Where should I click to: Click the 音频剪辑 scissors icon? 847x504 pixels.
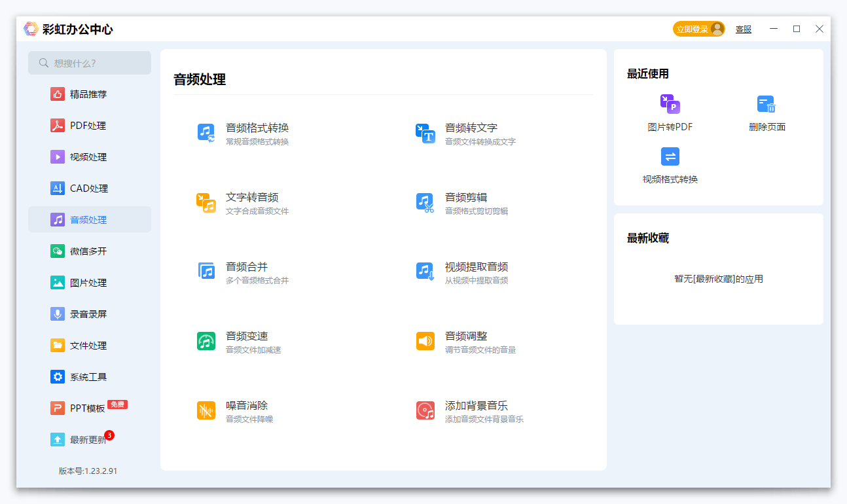[425, 202]
